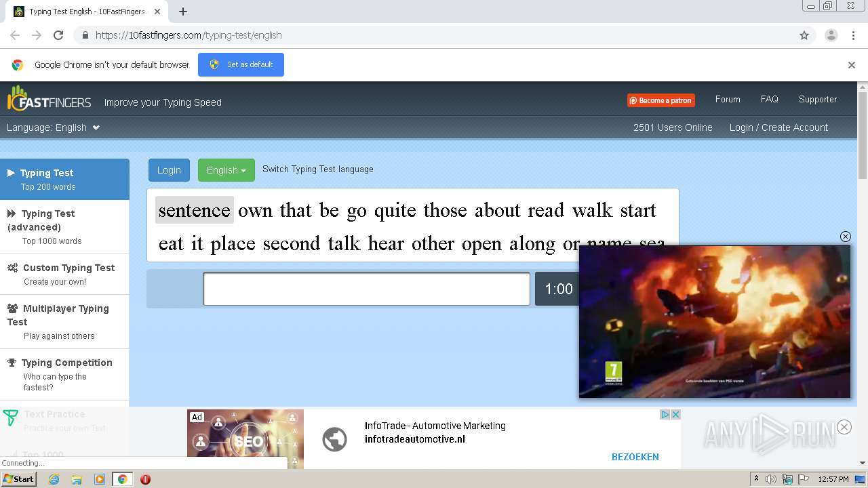
Task: Expand the green English language dropdown
Action: [226, 170]
